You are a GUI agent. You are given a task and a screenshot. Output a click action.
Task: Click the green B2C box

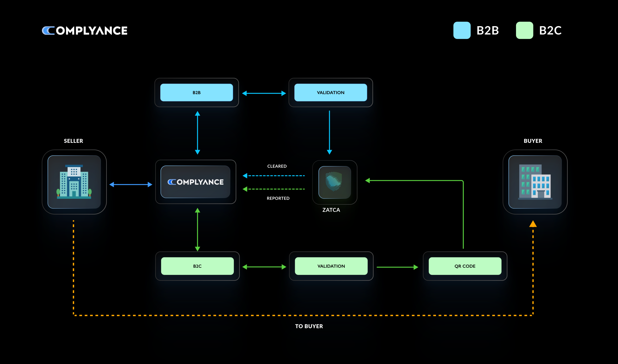click(x=197, y=266)
